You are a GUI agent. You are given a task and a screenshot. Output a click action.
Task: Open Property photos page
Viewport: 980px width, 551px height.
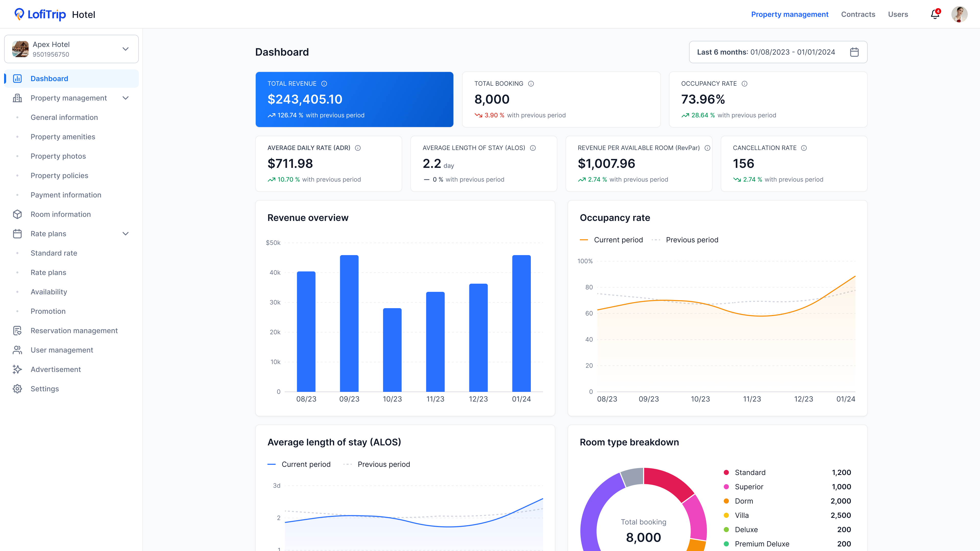click(x=58, y=156)
